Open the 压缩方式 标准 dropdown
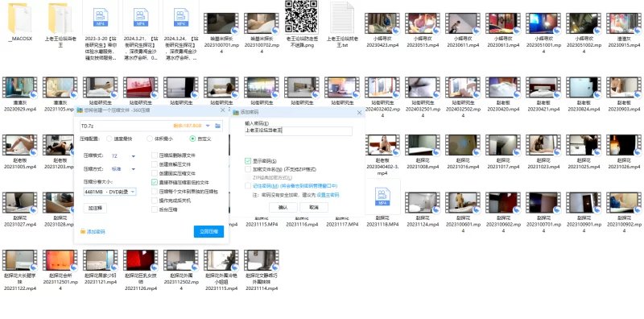644x319 pixels. coord(124,169)
